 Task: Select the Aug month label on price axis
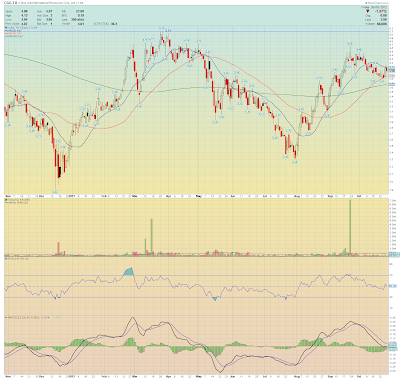(x=297, y=196)
